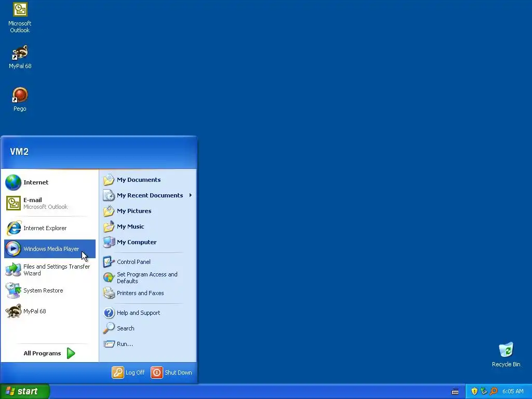Click the Internet globe icon in Start menu
The height and width of the screenshot is (399, 532).
tap(13, 182)
